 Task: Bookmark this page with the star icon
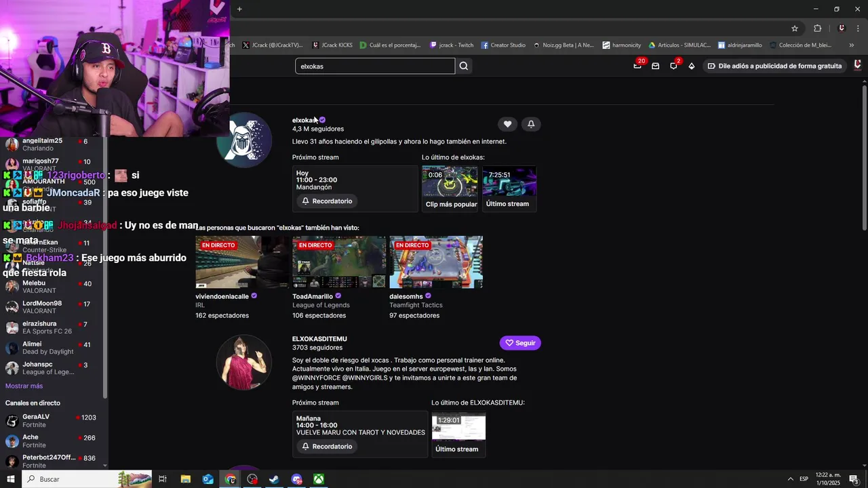point(795,28)
